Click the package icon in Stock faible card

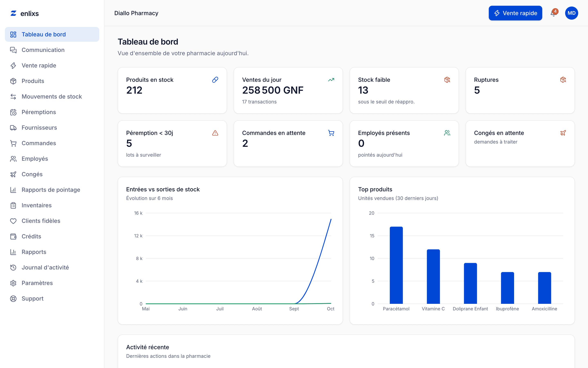[447, 80]
